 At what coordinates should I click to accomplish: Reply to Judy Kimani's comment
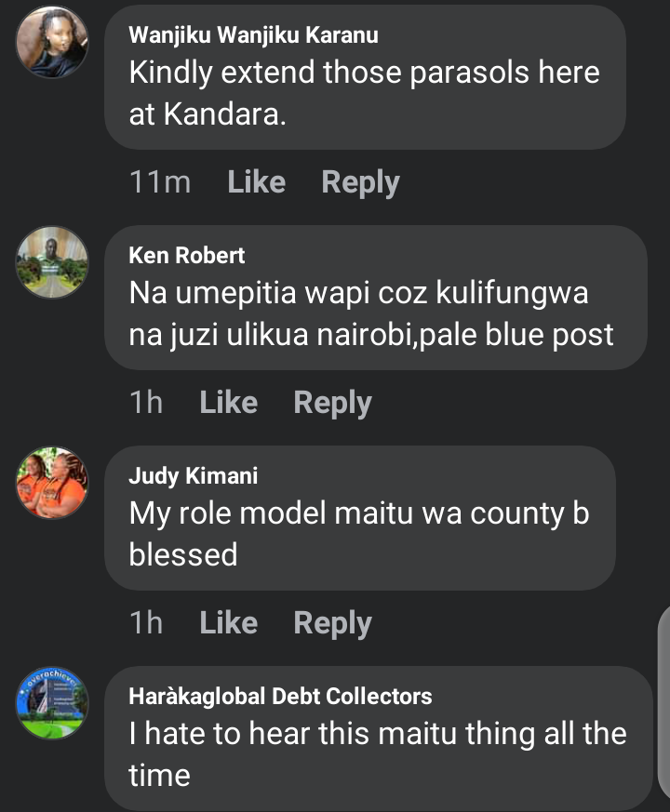click(x=332, y=623)
